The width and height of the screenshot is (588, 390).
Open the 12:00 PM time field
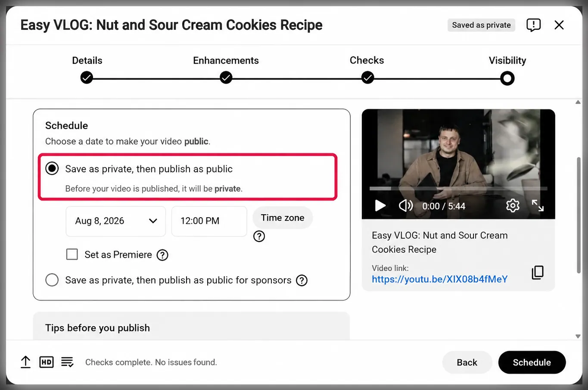(x=209, y=221)
